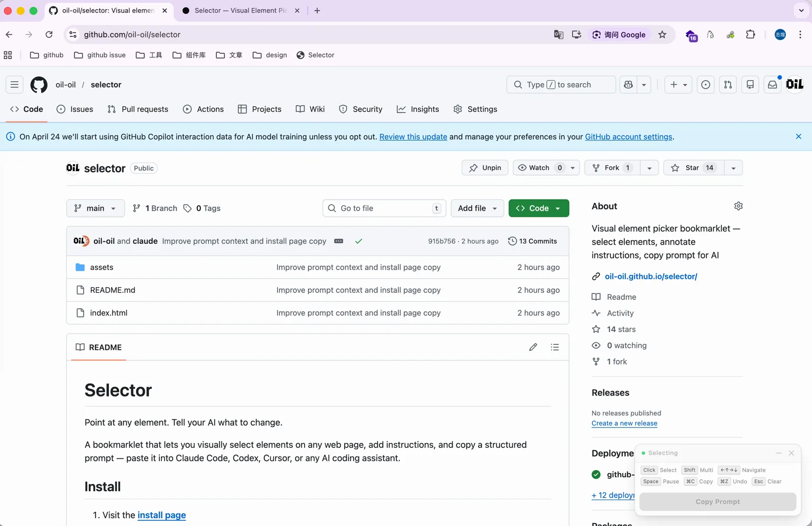This screenshot has height=526, width=812.
Task: Open the Chrome three-dot menu
Action: (x=800, y=35)
